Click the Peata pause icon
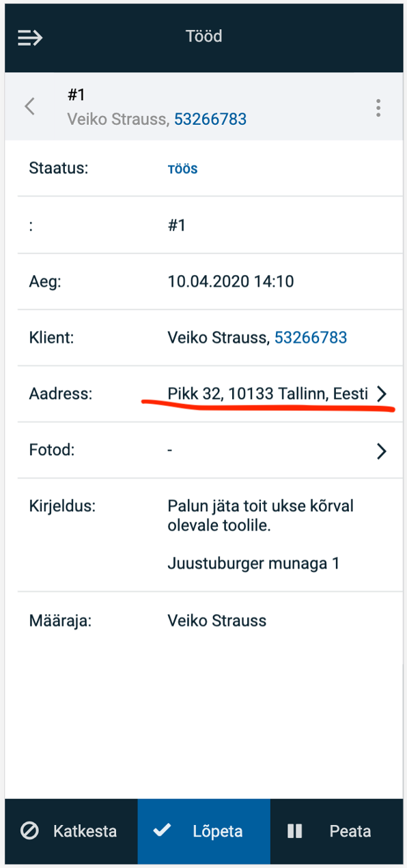Image resolution: width=407 pixels, height=868 pixels. 295,831
